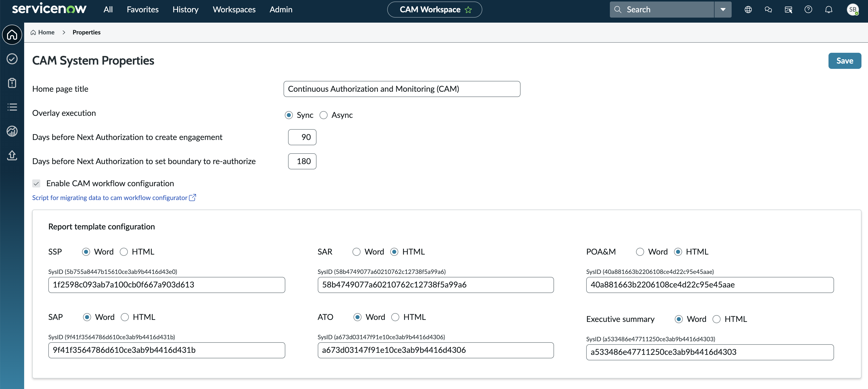Edit days to re-authorize boundary field (180)
This screenshot has width=868, height=389.
(302, 161)
